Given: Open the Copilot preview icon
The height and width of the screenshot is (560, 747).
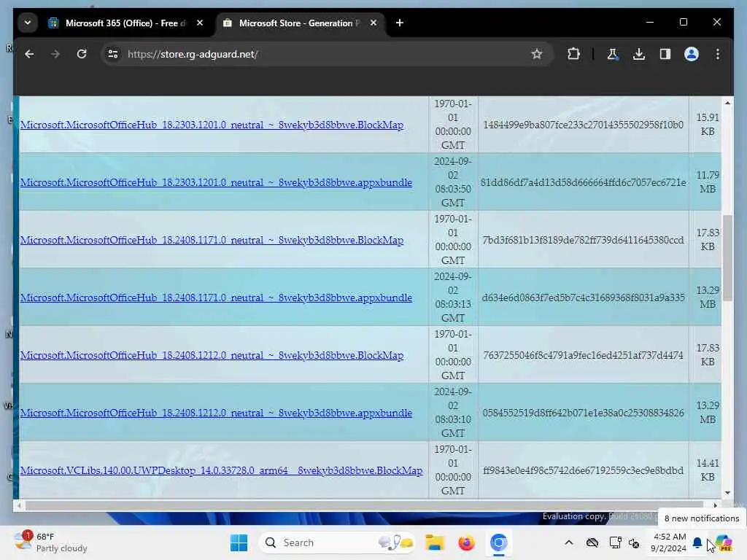Looking at the screenshot, I should (724, 542).
